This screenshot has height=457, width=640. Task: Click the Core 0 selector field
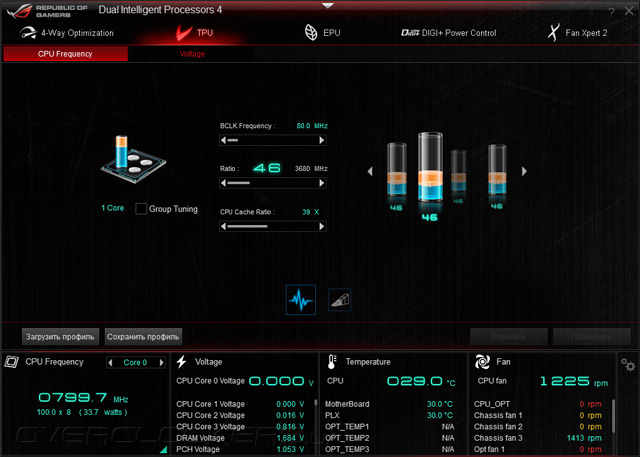(x=136, y=362)
